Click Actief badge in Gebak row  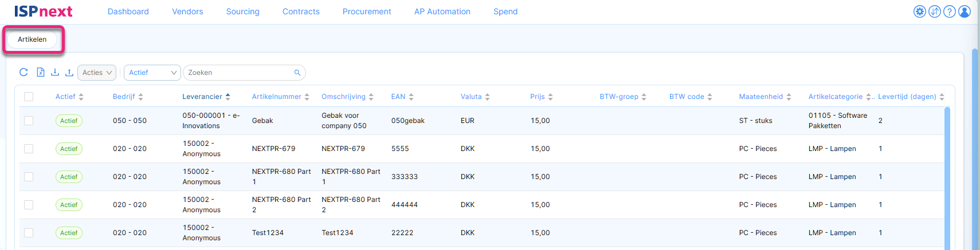[69, 121]
